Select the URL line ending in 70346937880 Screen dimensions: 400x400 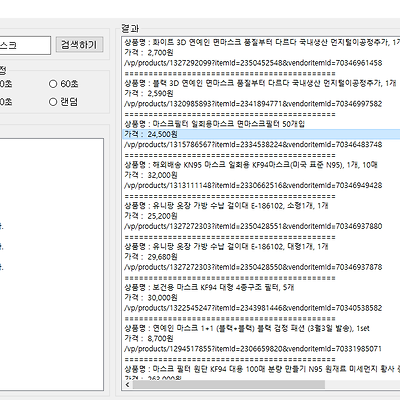tap(253, 226)
